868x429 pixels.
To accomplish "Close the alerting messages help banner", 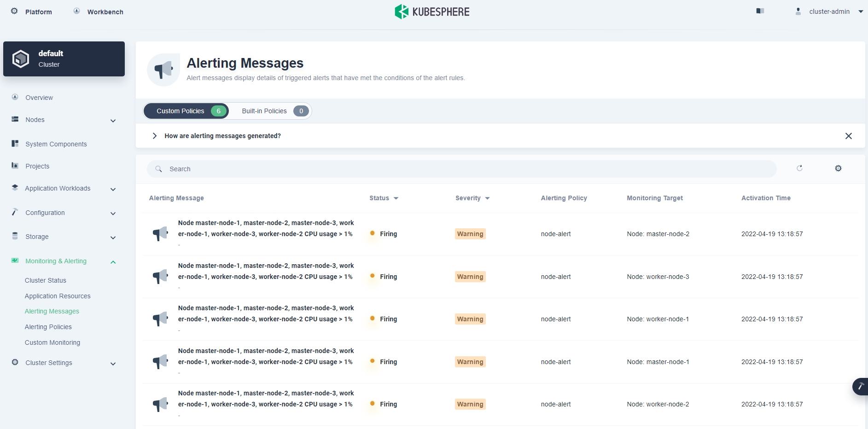I will [x=848, y=136].
